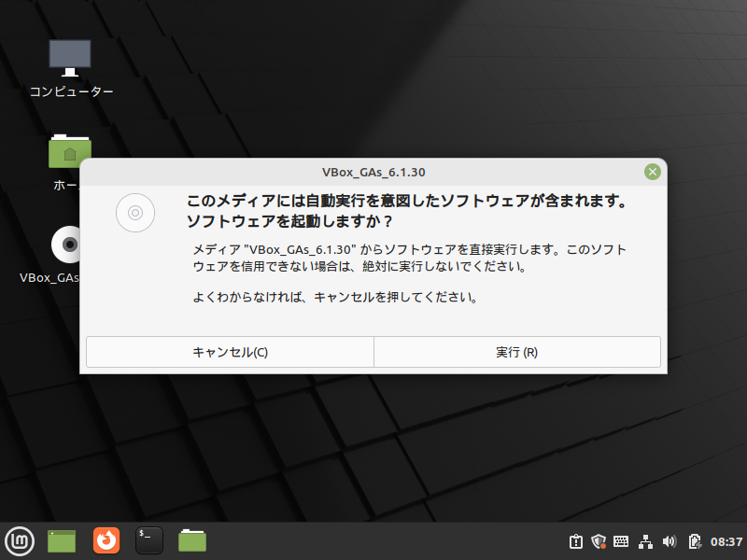This screenshot has height=560, width=747.
Task: Open the update manager shield tray icon
Action: 599,541
